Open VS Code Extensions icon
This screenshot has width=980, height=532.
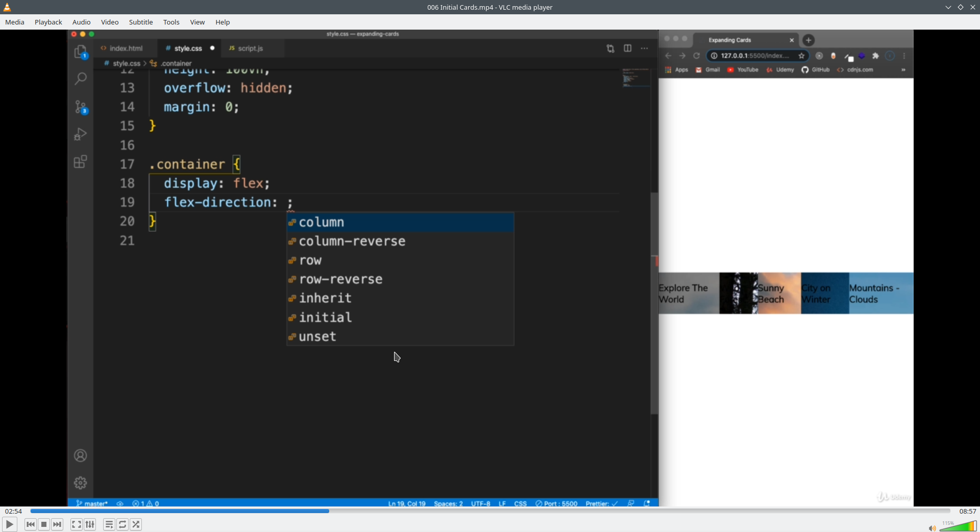[x=81, y=162]
